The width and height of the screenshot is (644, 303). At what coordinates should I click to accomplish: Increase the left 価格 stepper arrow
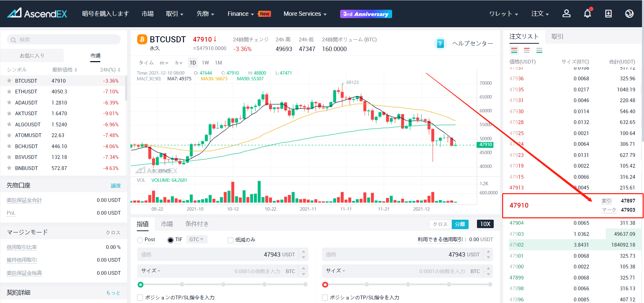point(304,252)
